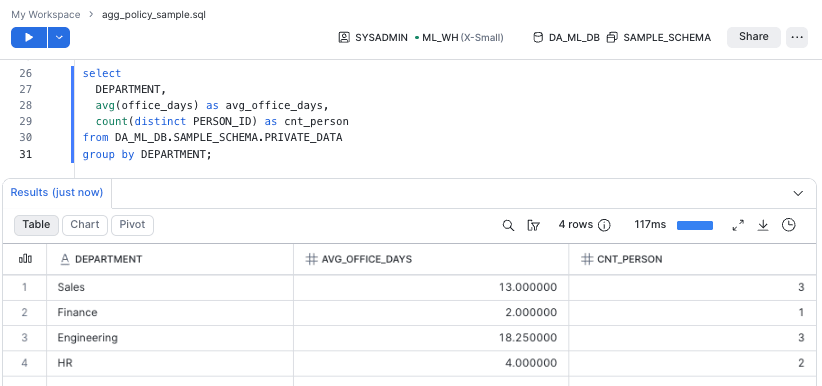Click result row number 4

click(x=25, y=363)
